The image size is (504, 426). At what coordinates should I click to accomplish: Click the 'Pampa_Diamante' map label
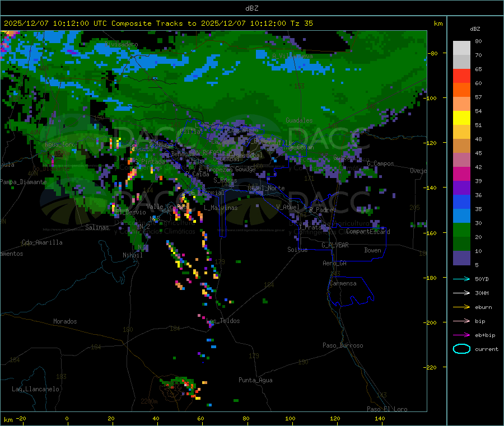pyautogui.click(x=23, y=182)
